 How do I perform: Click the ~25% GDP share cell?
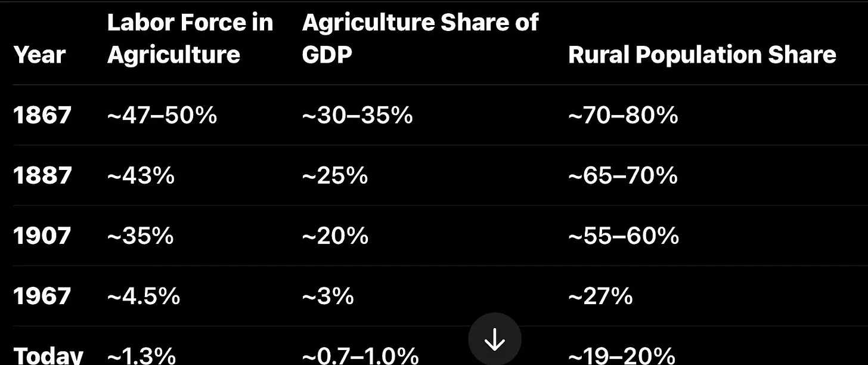click(335, 175)
